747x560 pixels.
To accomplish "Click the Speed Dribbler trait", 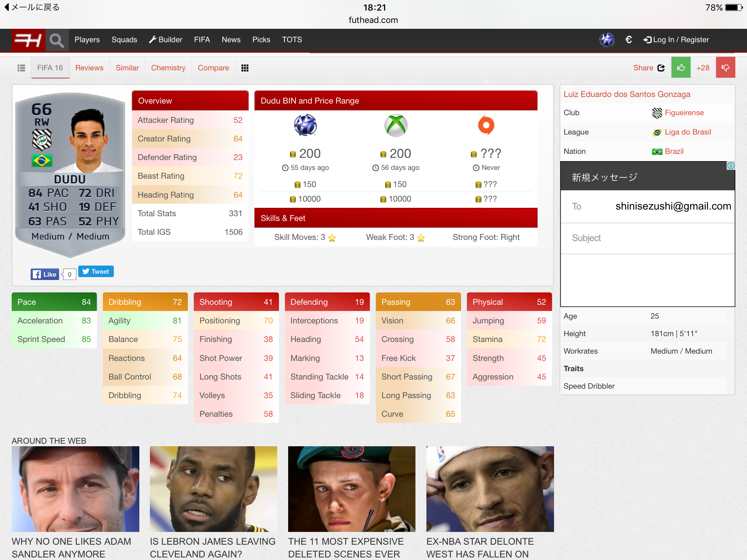I will click(589, 386).
